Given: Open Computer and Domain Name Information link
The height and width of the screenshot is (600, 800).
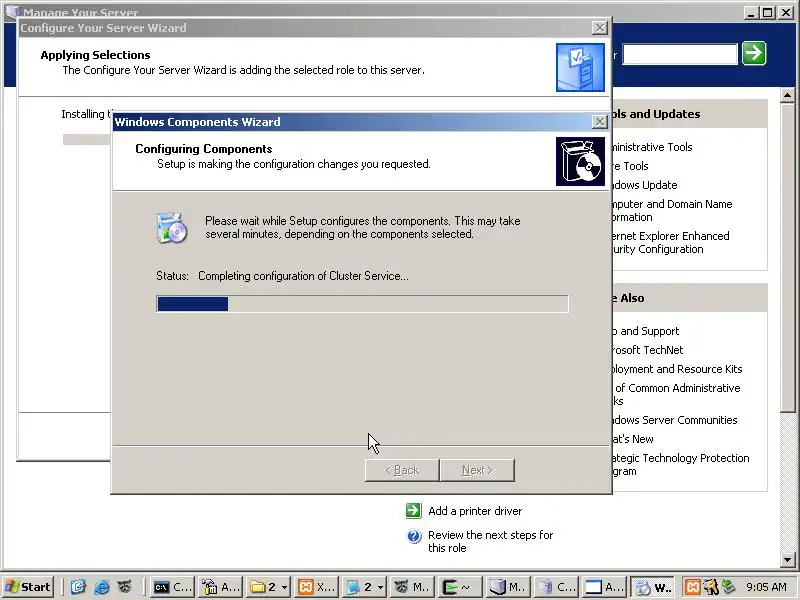Looking at the screenshot, I should click(x=672, y=210).
